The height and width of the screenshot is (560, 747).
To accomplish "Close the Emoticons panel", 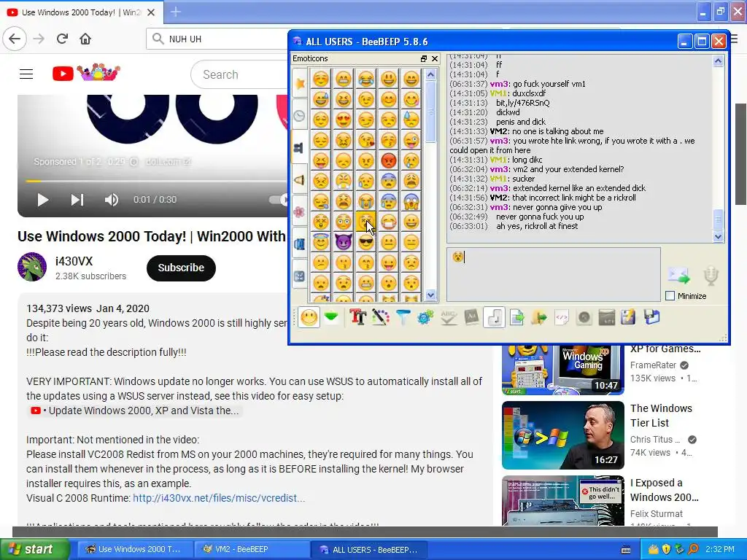I will pos(435,58).
